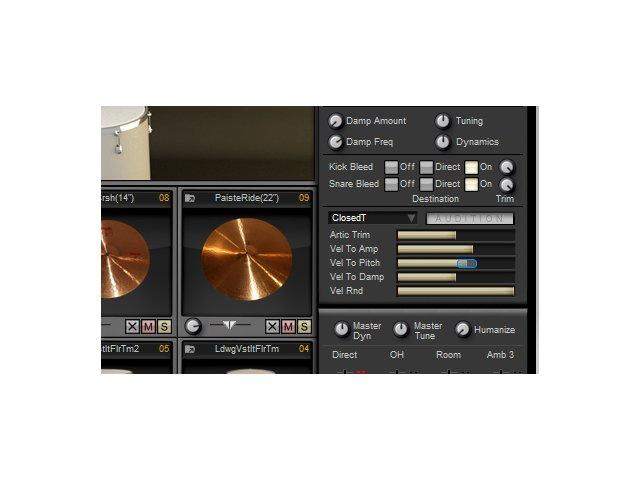
Task: Turn Snare Bleed On
Action: point(471,184)
